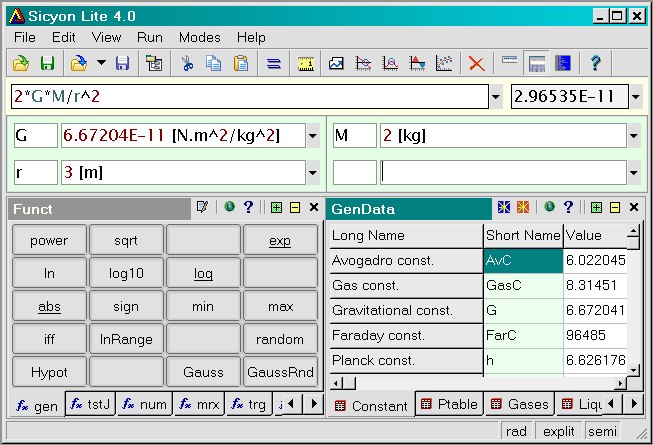Viewport: 653px width, 445px height.
Task: Click the expression input field 2*G*M/r^2
Action: (x=249, y=97)
